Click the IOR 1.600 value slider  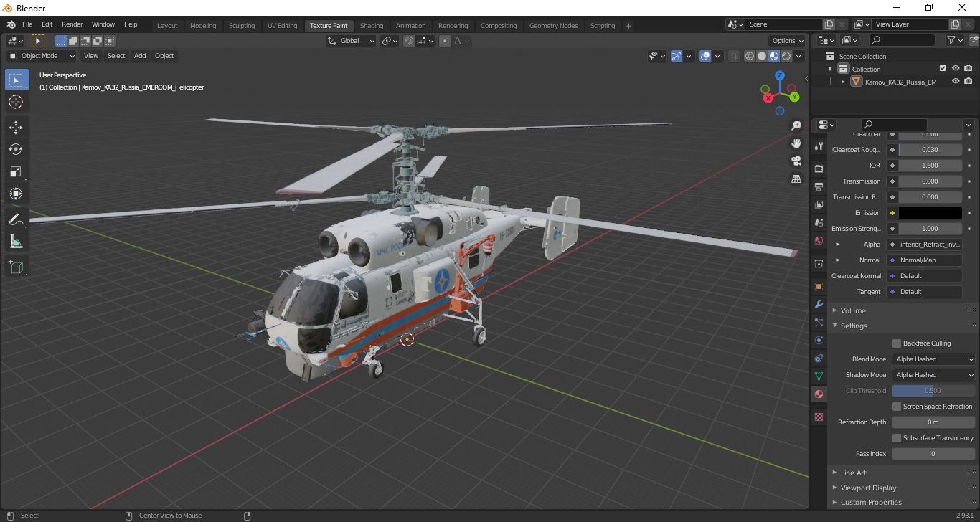tap(930, 166)
